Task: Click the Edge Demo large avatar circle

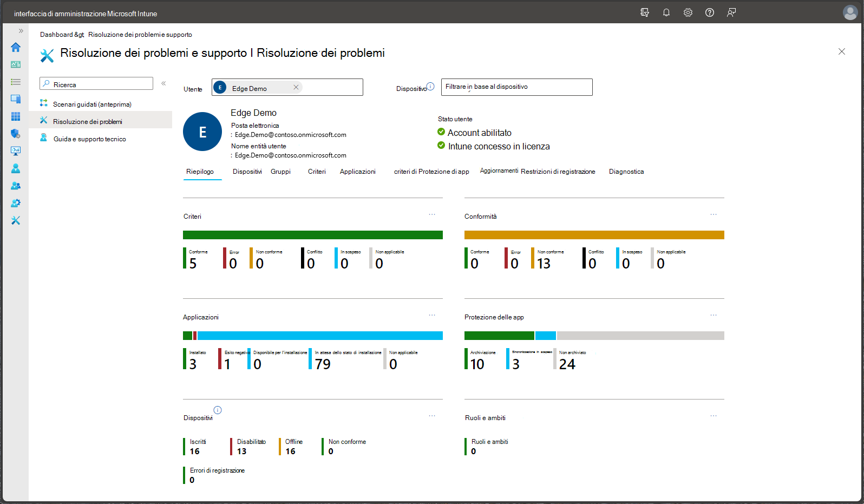Action: [x=202, y=132]
